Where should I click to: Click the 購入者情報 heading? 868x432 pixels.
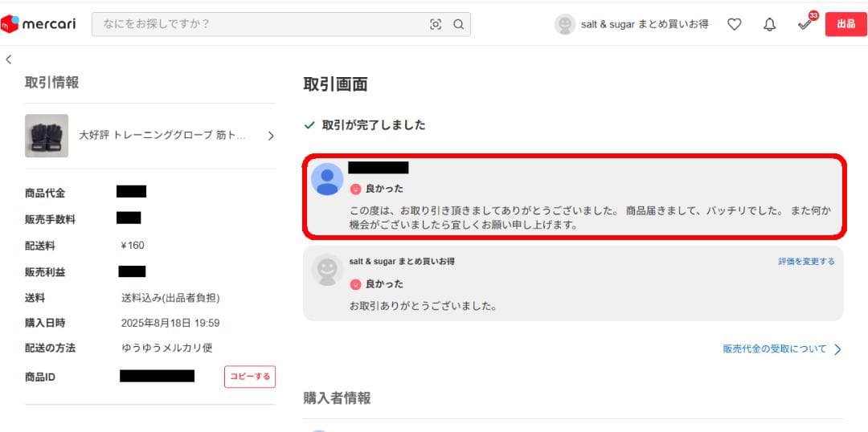[337, 398]
